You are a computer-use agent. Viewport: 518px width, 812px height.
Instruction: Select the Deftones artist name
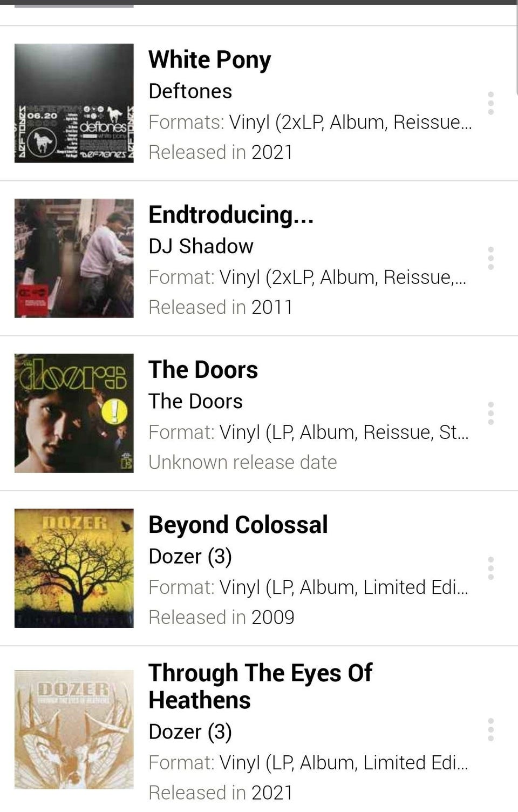(x=190, y=91)
